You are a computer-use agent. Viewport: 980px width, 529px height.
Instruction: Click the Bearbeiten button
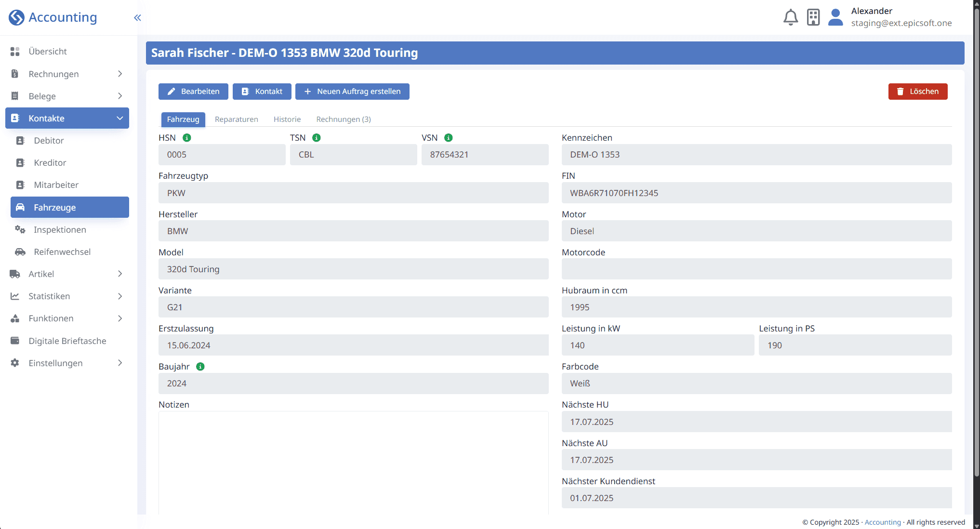pos(193,92)
